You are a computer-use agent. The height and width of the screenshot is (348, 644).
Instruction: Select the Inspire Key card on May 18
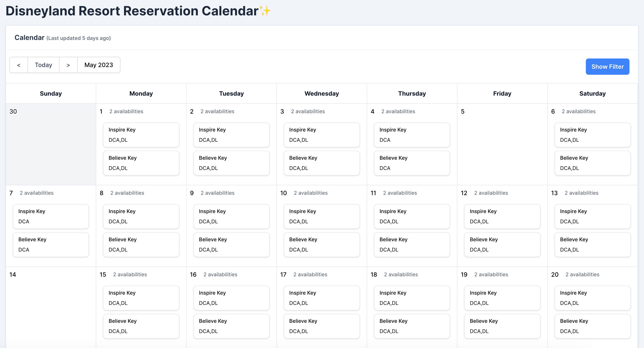pyautogui.click(x=412, y=298)
